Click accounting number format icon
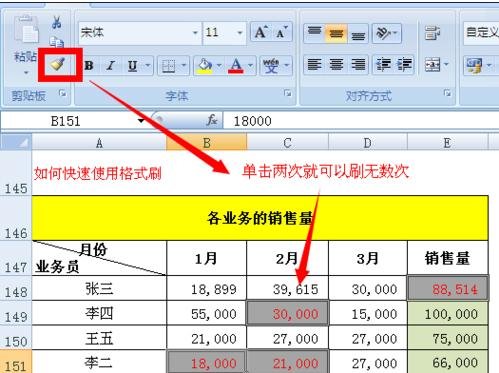 click(x=475, y=64)
